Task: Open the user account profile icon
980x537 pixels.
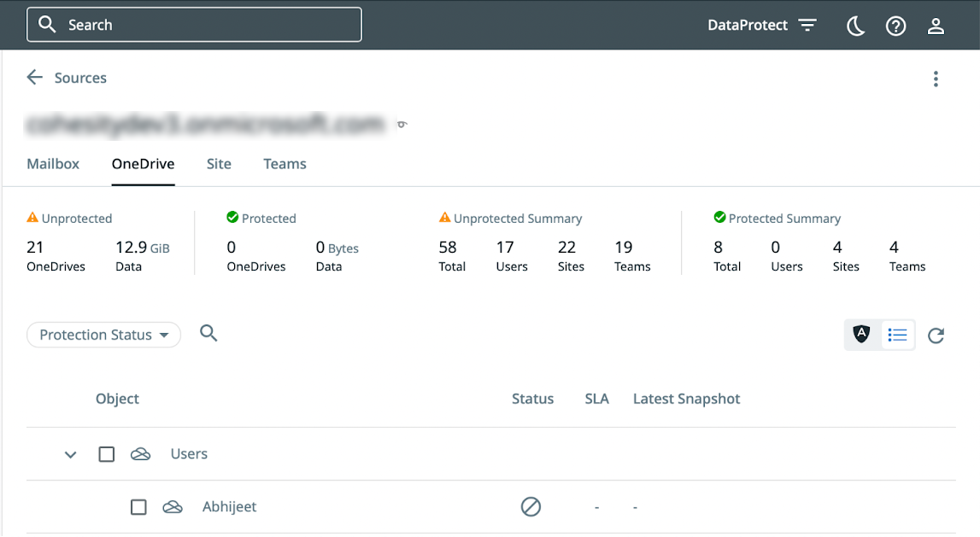Action: click(x=936, y=26)
